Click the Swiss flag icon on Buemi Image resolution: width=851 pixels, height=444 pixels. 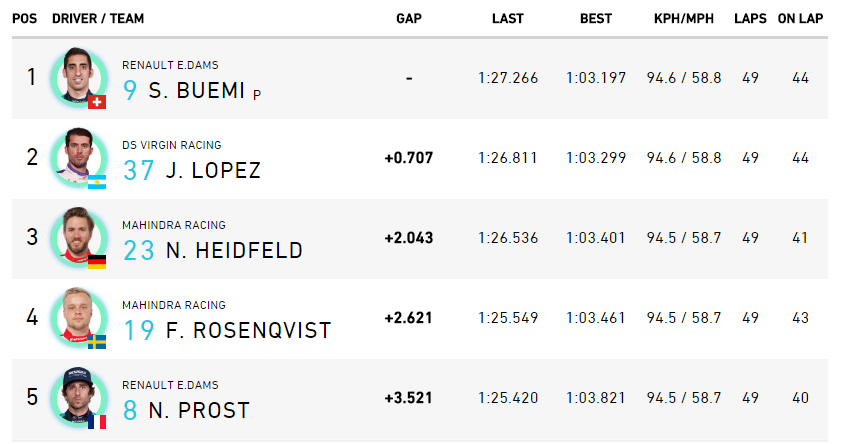tap(97, 102)
